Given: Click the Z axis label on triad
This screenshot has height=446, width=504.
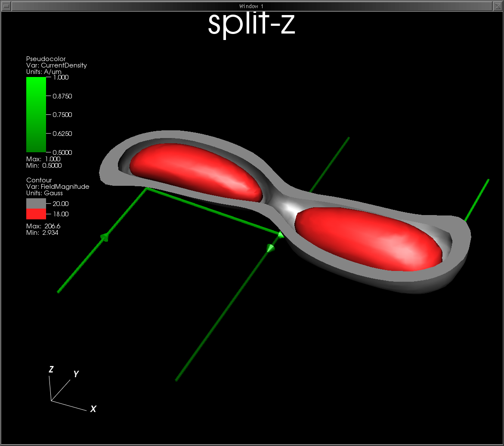Looking at the screenshot, I should (51, 369).
